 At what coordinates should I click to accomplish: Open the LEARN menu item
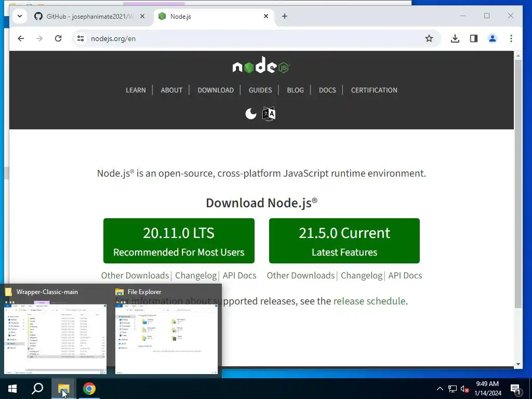click(136, 90)
